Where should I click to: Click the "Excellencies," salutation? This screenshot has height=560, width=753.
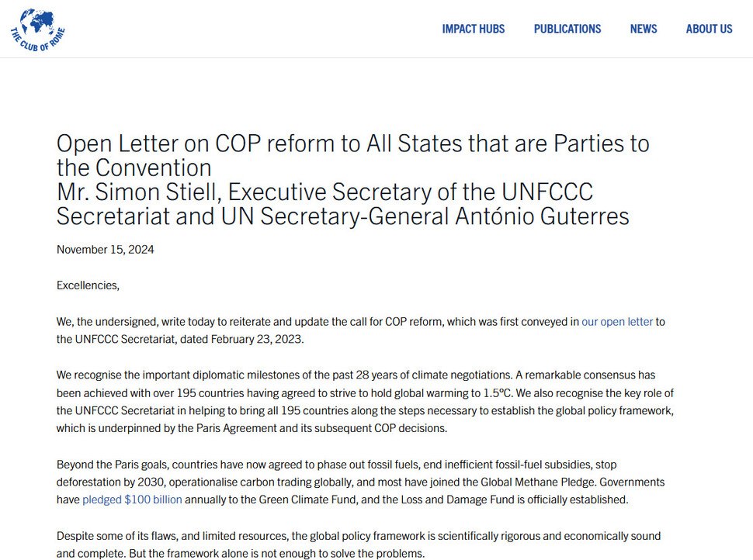pyautogui.click(x=88, y=285)
